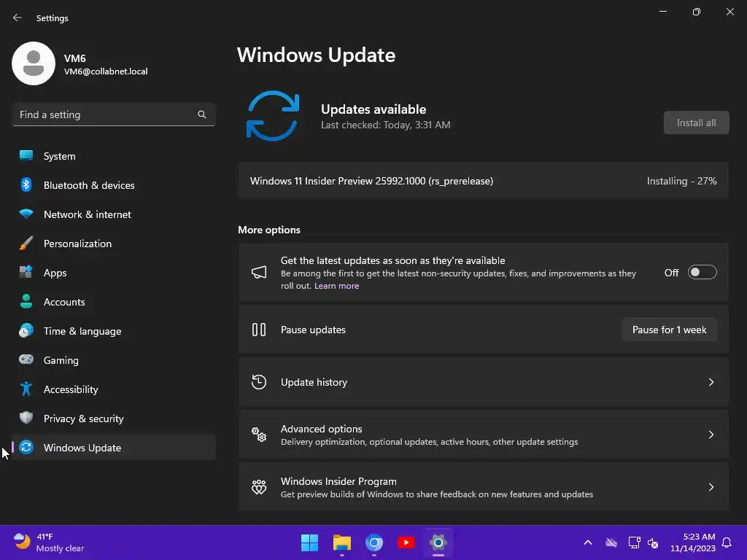Screen dimensions: 747x560
Task: Click the Windows Insider Program icon
Action: [259, 486]
